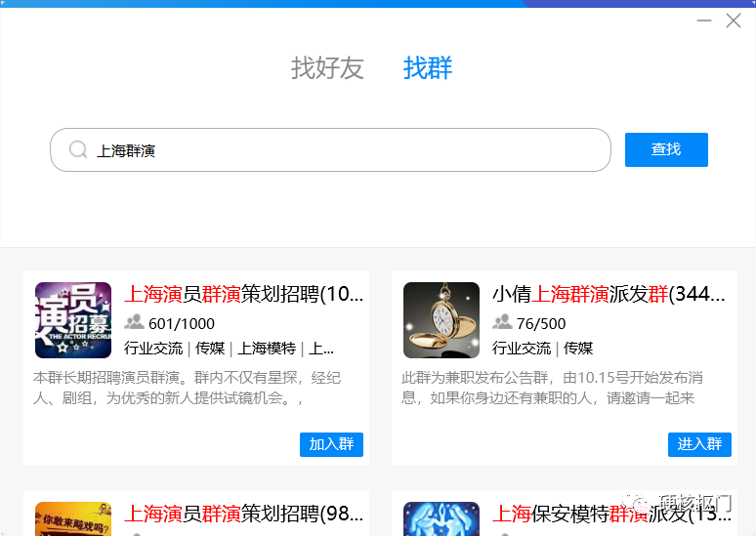756x536 pixels.
Task: Click description 本群长期招聘演员群演
Action: (188, 388)
